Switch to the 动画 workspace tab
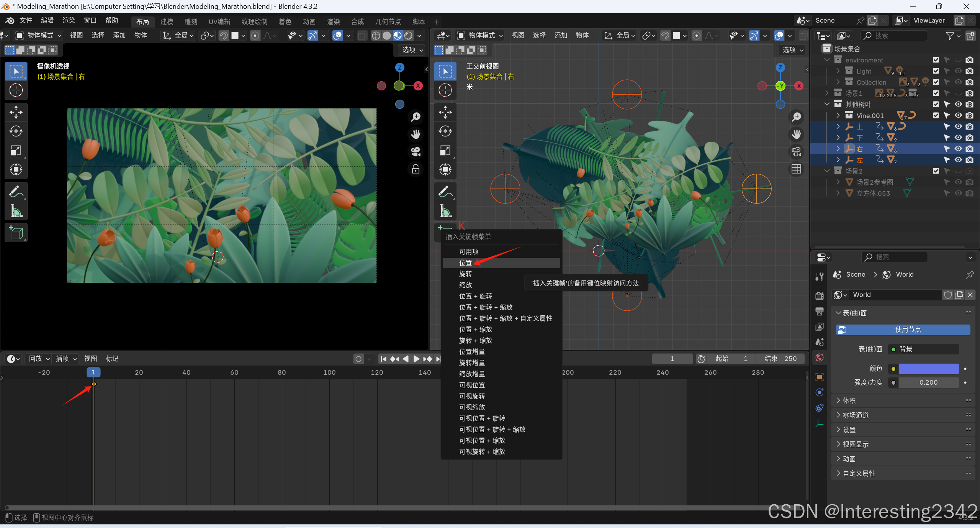This screenshot has width=980, height=528. pos(309,22)
